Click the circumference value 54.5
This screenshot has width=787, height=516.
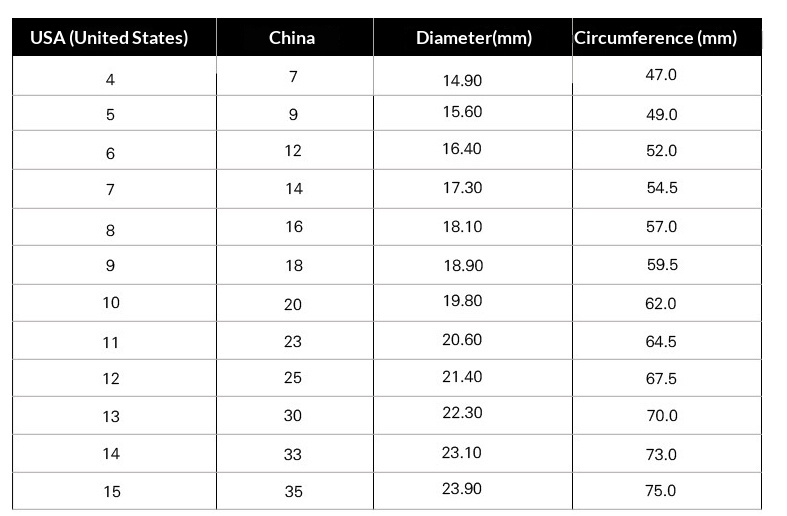click(x=661, y=189)
